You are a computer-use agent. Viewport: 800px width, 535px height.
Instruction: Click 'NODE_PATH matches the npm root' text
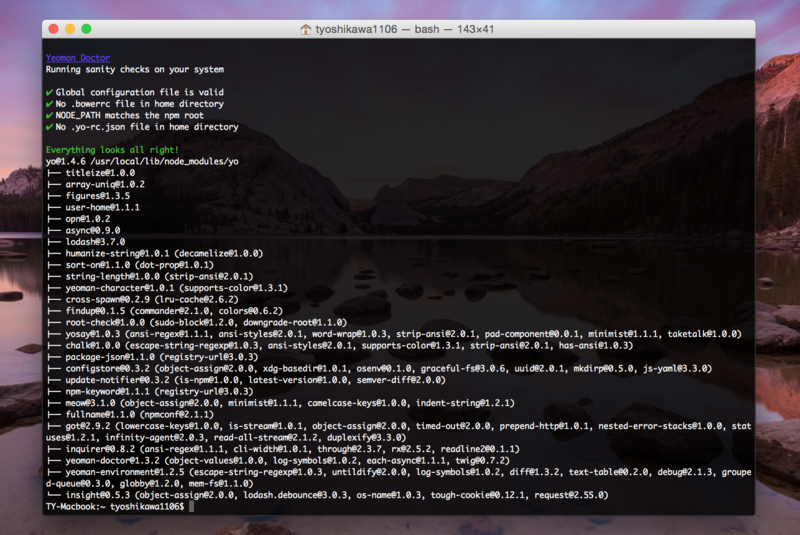tap(130, 115)
